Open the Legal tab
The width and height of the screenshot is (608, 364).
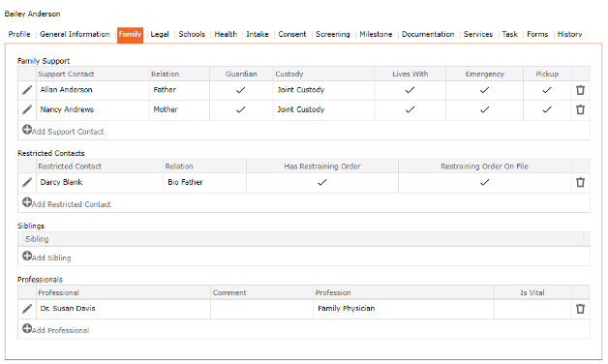(160, 34)
